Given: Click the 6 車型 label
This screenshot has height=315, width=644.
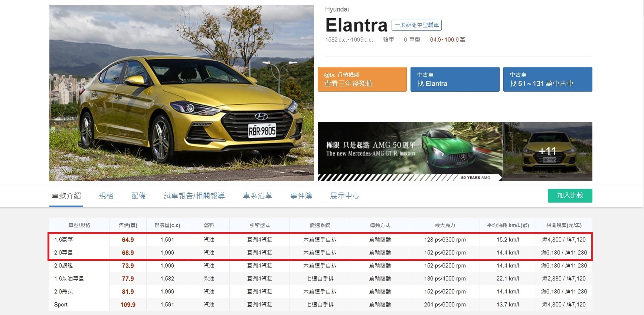Looking at the screenshot, I should click(412, 40).
